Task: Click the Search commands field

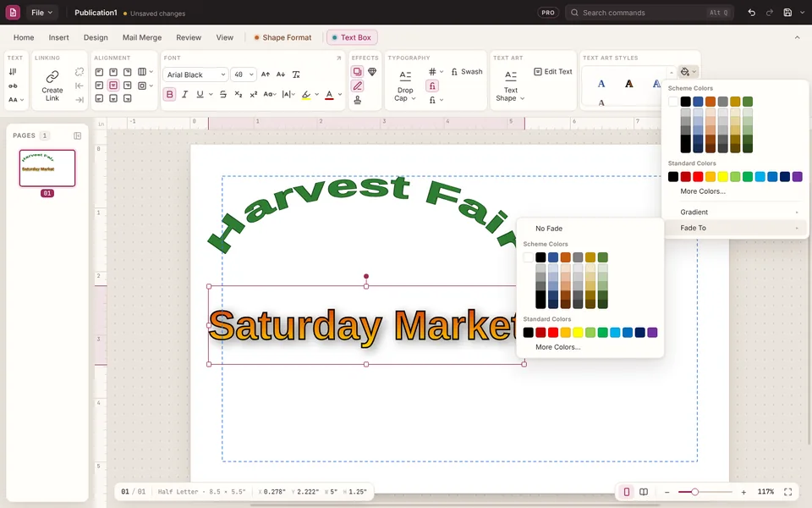Action: pos(649,13)
